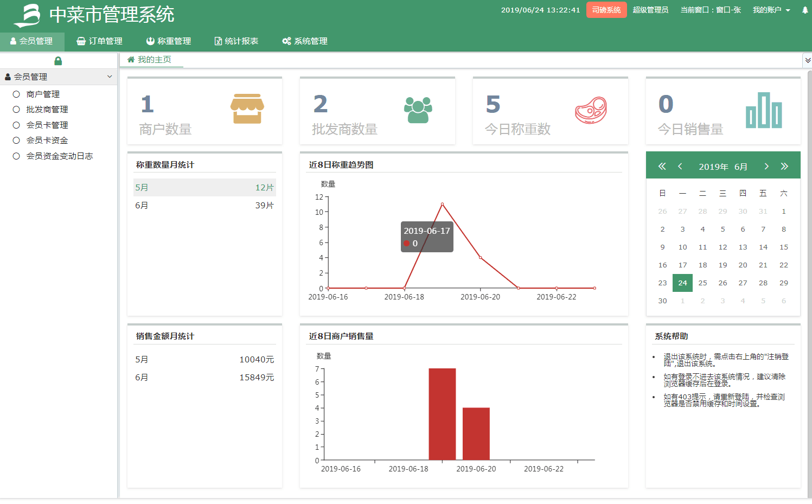
Task: Select day 17 in calendar
Action: [682, 265]
